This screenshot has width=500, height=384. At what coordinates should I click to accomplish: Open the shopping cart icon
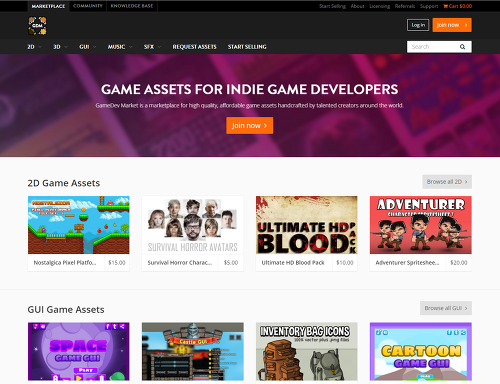(445, 6)
